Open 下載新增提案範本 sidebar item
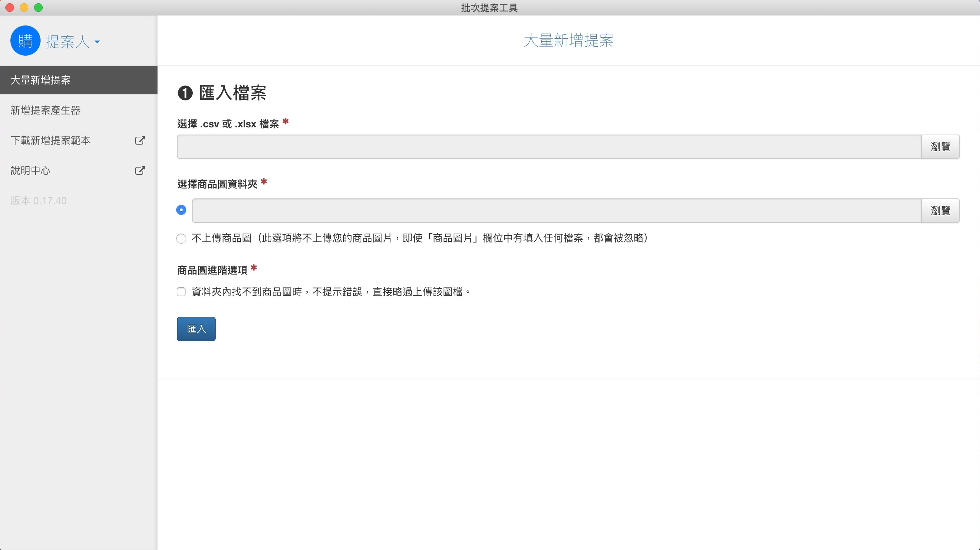The height and width of the screenshot is (550, 980). pos(79,140)
